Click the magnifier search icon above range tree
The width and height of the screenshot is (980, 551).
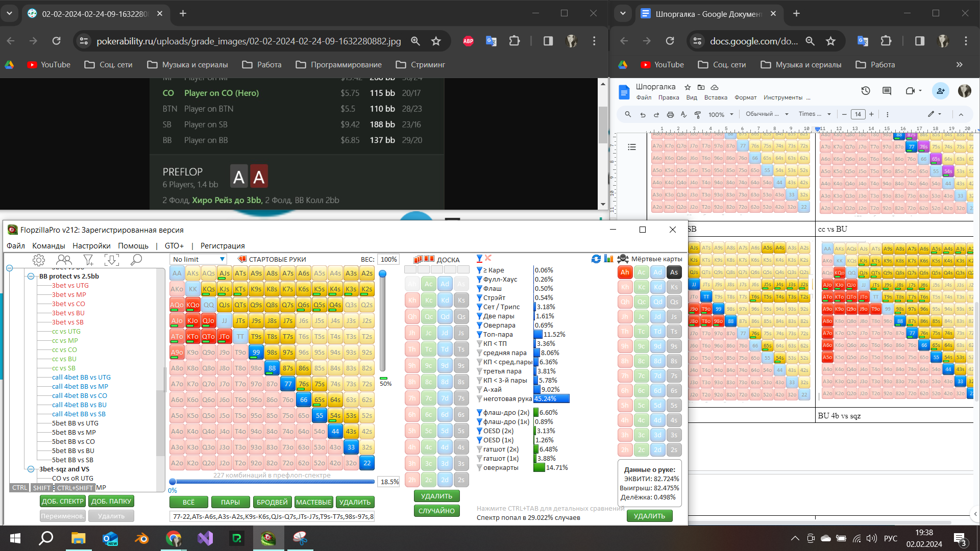coord(136,260)
